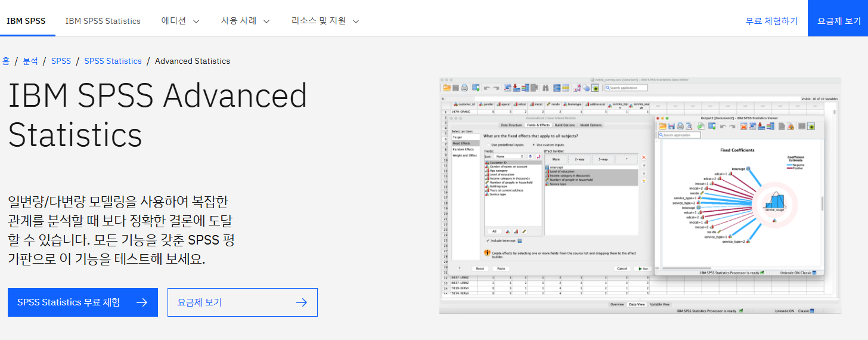Click print icon in Data Editor toolbar
868x340 pixels.
[464, 88]
